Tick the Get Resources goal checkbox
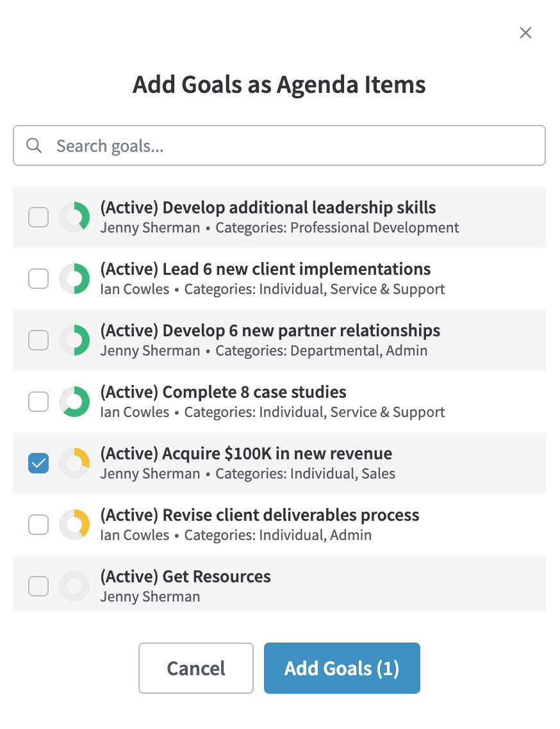 click(38, 586)
